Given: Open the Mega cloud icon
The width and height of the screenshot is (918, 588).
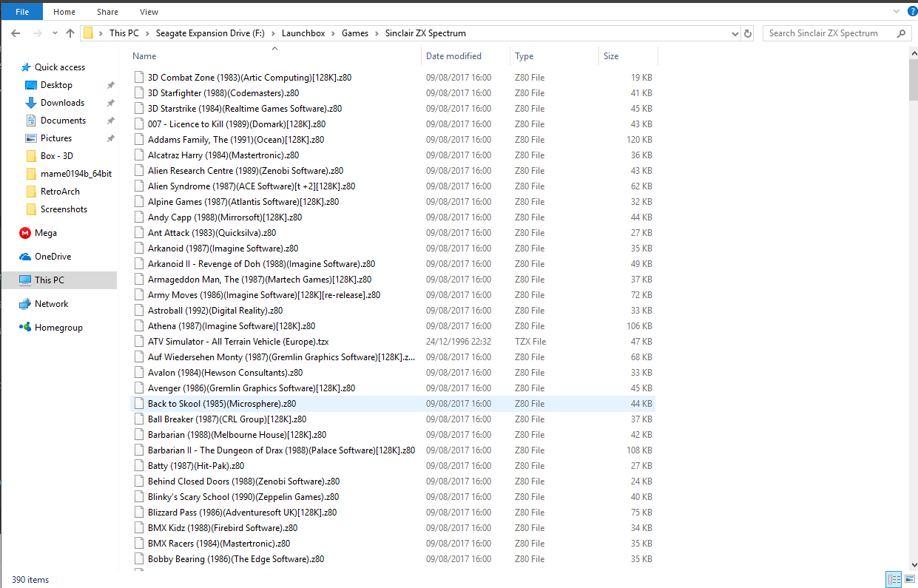Looking at the screenshot, I should coord(25,233).
